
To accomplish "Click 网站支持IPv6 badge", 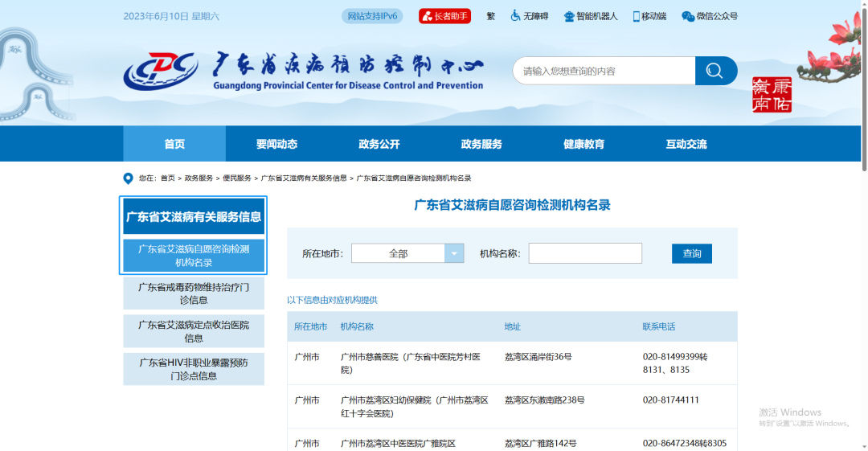I will [x=372, y=16].
